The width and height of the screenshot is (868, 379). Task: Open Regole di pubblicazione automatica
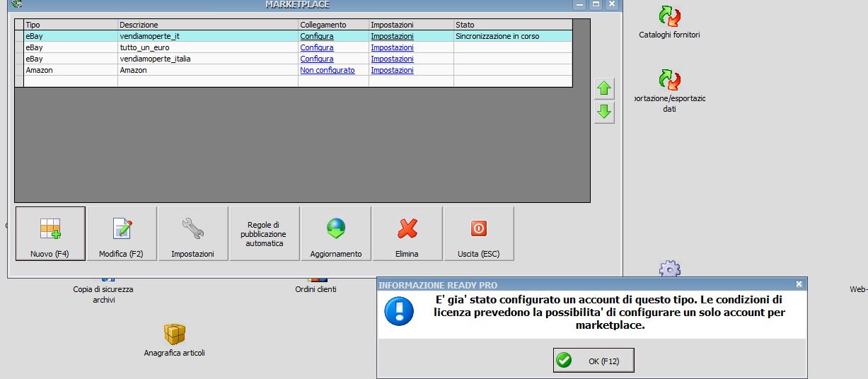click(x=265, y=234)
